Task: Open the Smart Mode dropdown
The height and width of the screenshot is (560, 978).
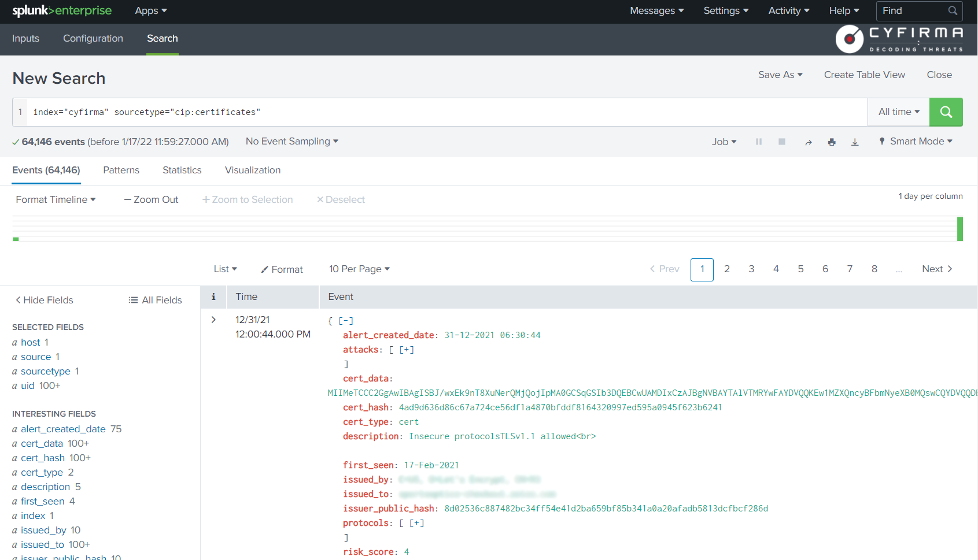Action: click(x=916, y=142)
